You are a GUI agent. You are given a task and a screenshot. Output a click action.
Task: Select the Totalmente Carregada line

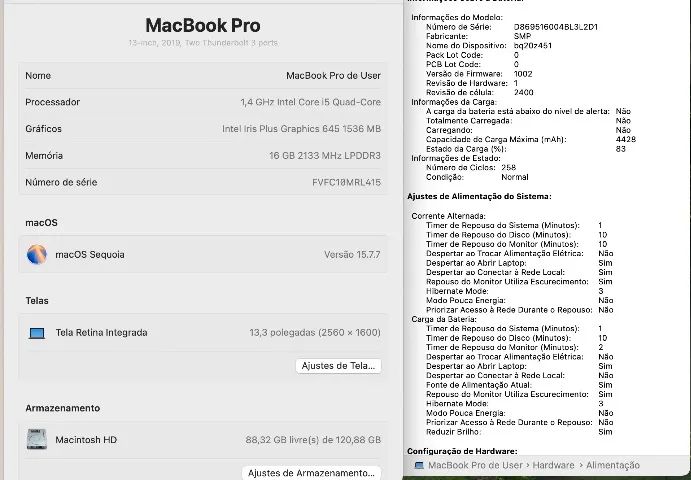[x=528, y=120]
